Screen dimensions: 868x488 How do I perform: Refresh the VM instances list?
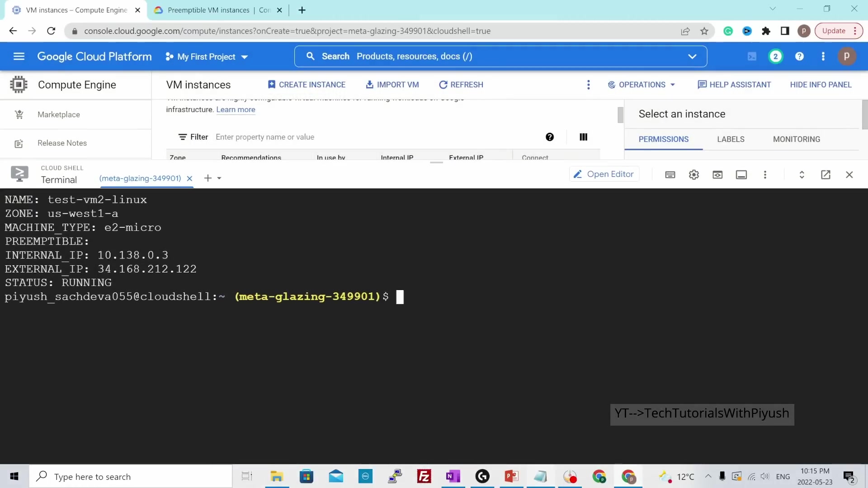(x=461, y=85)
